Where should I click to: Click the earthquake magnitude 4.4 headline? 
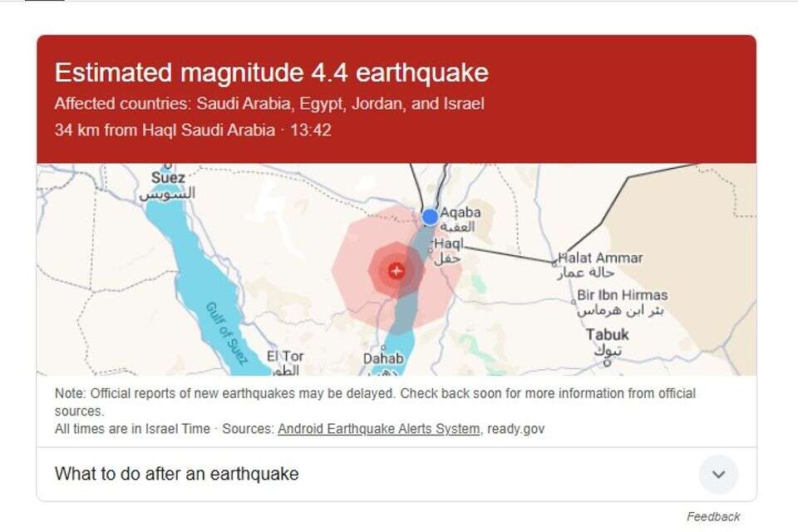coord(271,73)
